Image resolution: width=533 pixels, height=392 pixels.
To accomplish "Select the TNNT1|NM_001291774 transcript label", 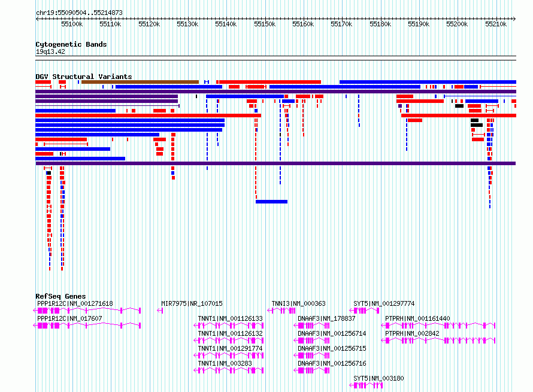I will coord(230,348).
